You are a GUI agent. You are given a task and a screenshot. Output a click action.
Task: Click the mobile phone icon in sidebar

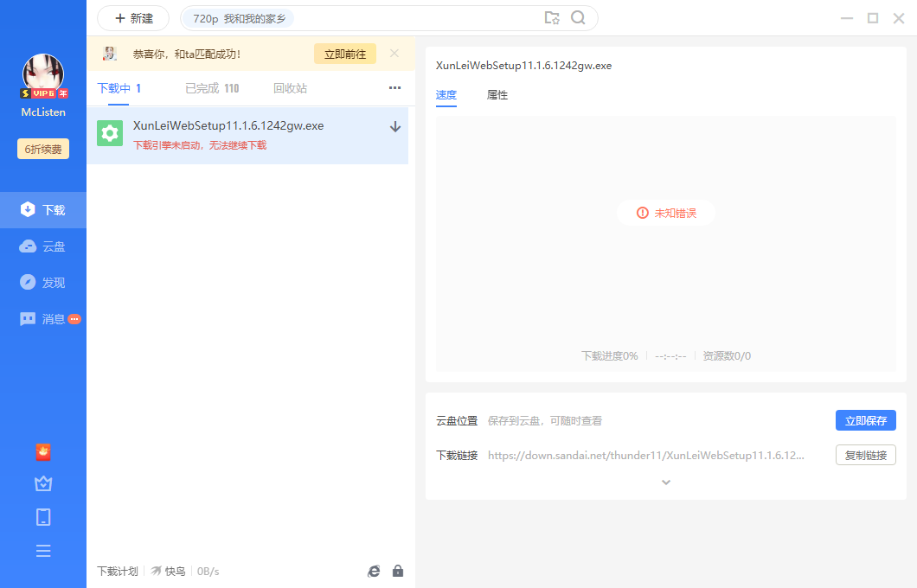43,517
